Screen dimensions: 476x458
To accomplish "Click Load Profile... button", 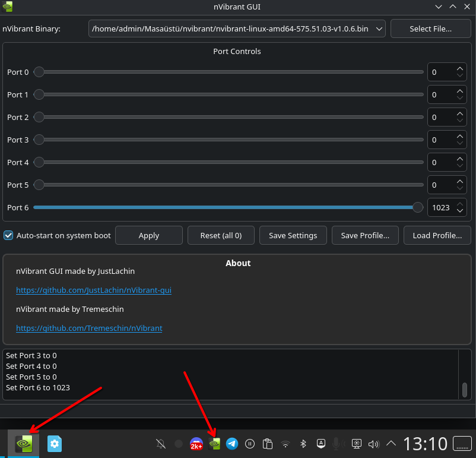I will click(437, 235).
